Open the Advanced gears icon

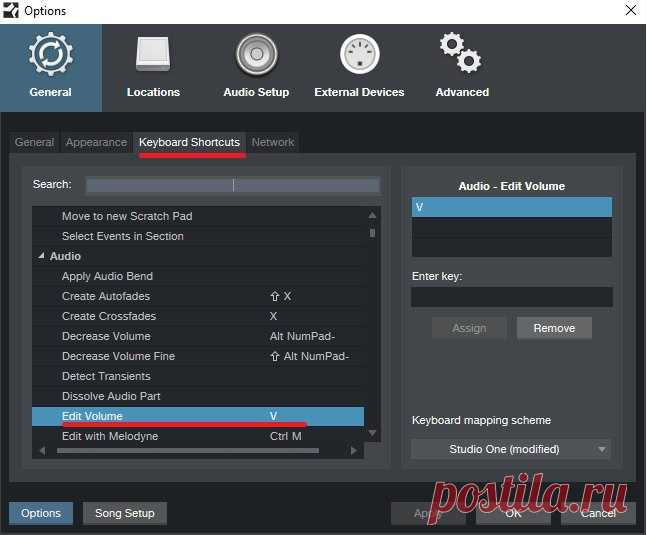462,57
